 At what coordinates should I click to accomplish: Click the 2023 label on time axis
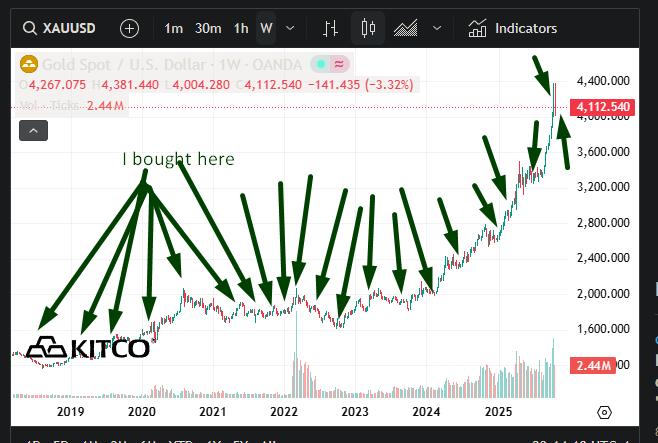(x=355, y=412)
